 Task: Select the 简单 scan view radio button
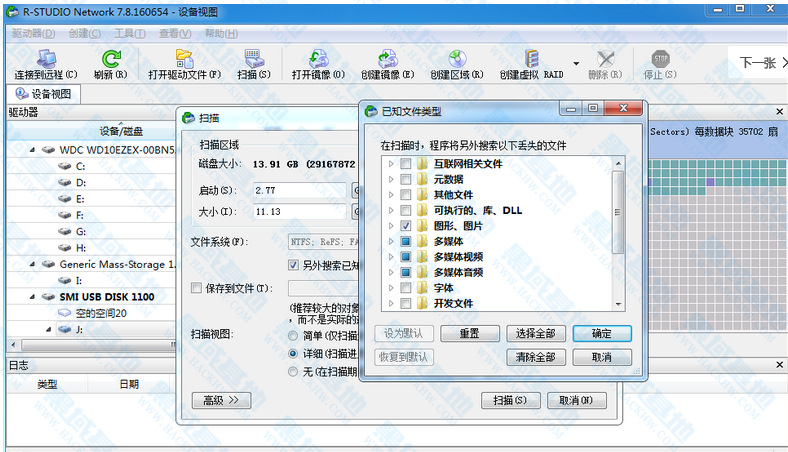[x=293, y=335]
